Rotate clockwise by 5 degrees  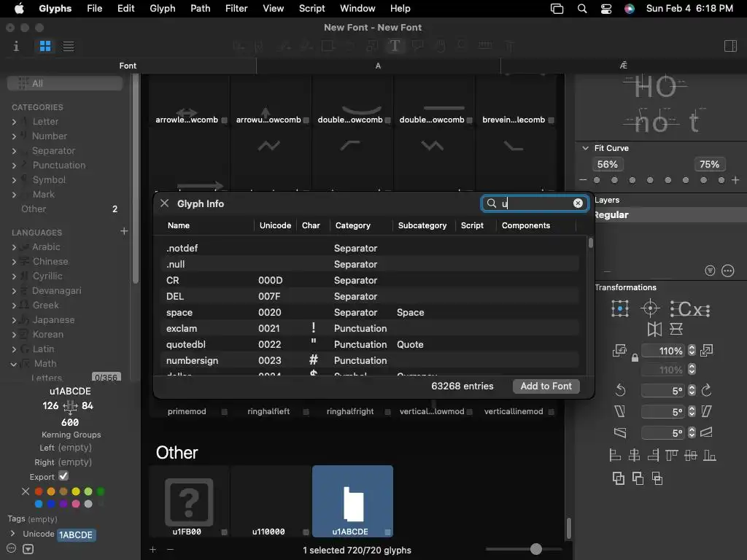(x=706, y=391)
